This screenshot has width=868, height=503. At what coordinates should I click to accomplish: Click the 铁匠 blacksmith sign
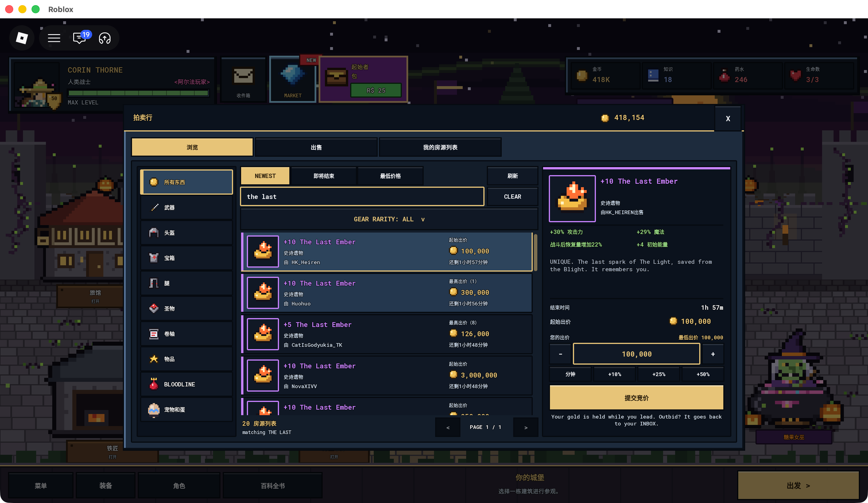coord(112,452)
